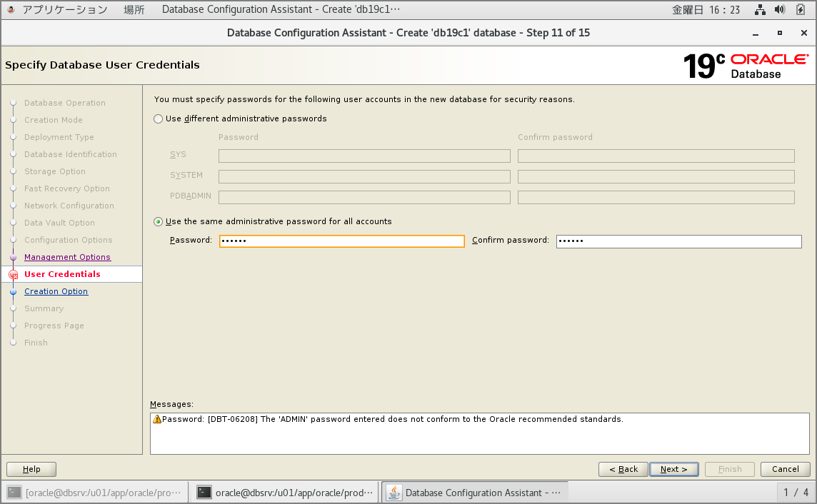
Task: Click the Java icon in taskbar
Action: click(x=394, y=492)
